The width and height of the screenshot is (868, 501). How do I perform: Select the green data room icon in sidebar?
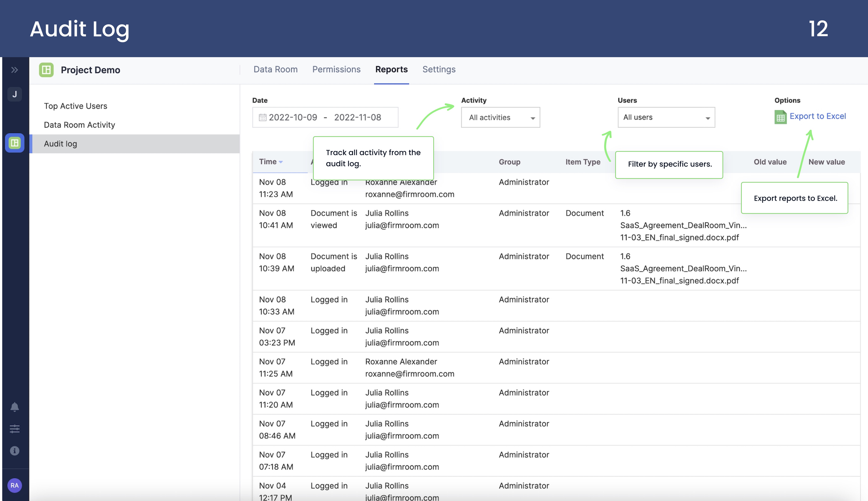[x=14, y=143]
